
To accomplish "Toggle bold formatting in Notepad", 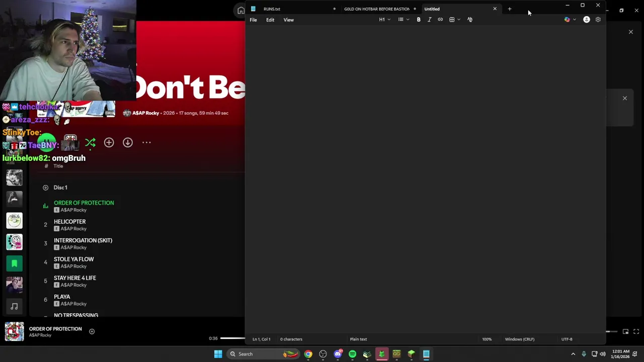I will click(419, 20).
